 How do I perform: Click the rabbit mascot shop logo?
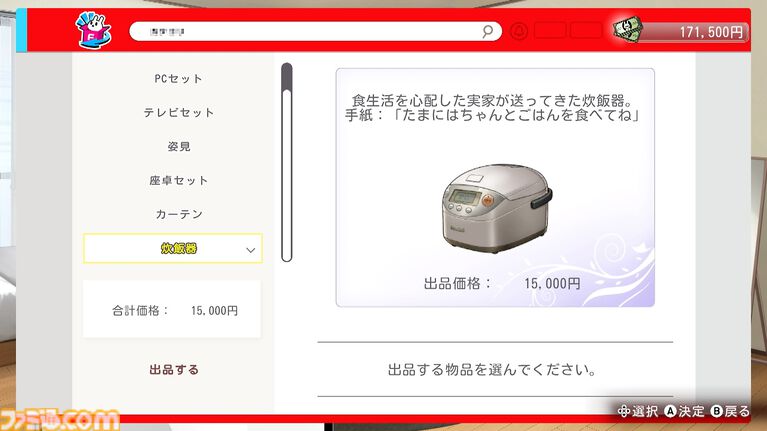pos(93,30)
